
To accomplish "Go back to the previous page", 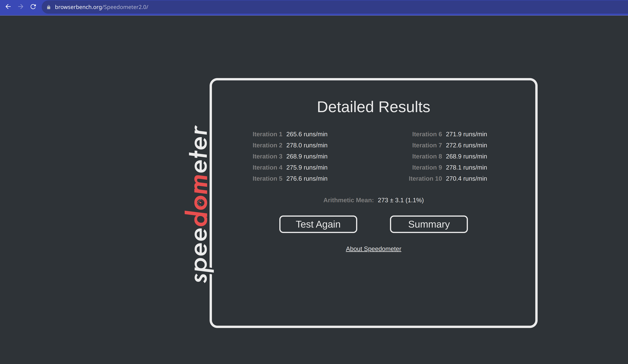I will click(8, 7).
